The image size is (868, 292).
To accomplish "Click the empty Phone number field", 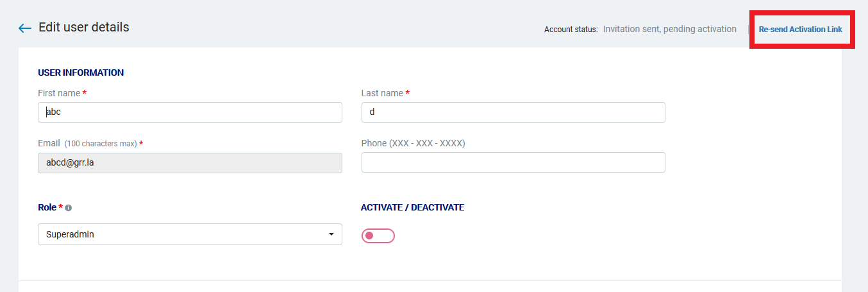I will (x=513, y=162).
